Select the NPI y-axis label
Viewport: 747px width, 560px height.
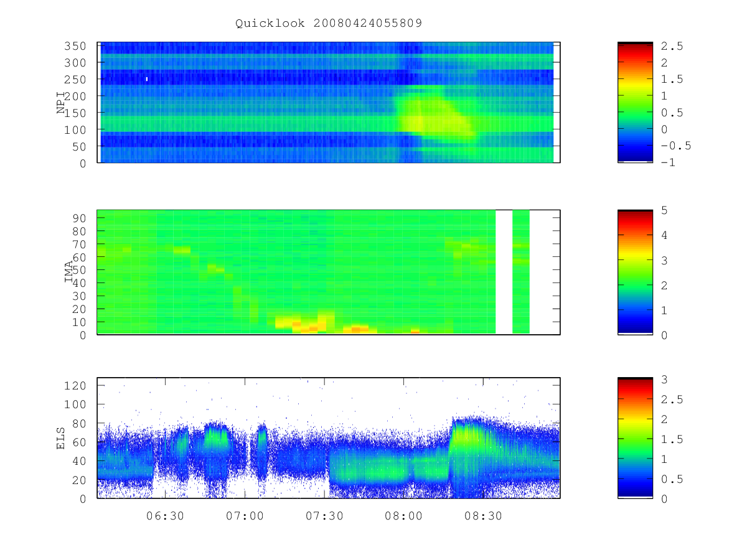click(x=61, y=103)
